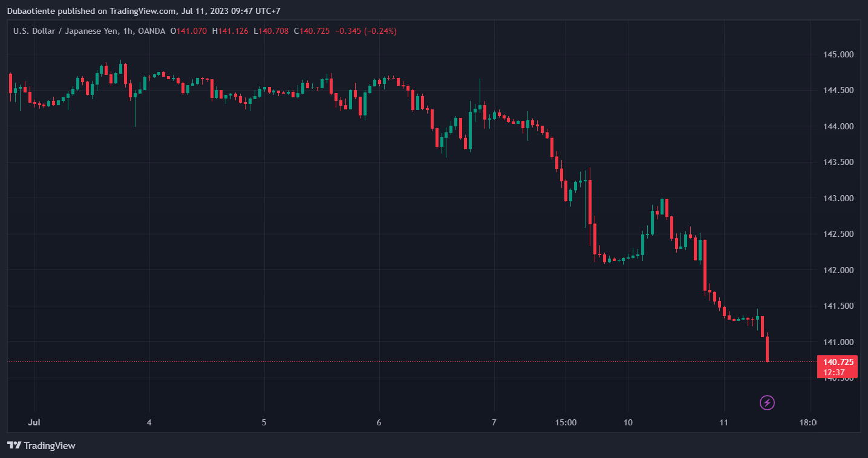Click the low value L140.708
This screenshot has height=458, width=868.
point(271,31)
